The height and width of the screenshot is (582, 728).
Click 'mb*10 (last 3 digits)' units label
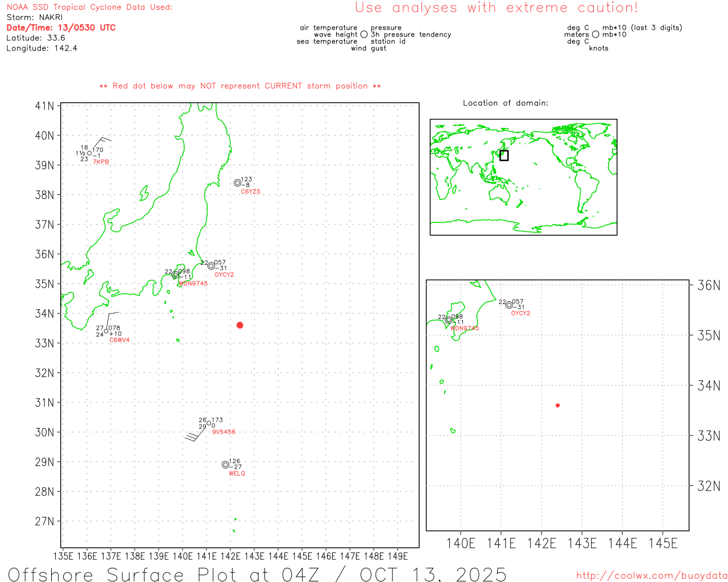click(x=642, y=28)
